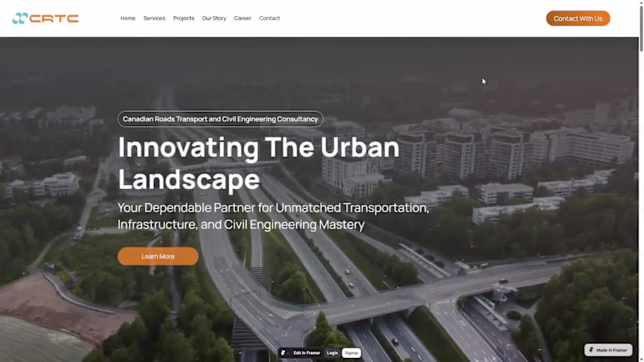Image resolution: width=644 pixels, height=362 pixels.
Task: Click the Learn More button
Action: coord(158,256)
